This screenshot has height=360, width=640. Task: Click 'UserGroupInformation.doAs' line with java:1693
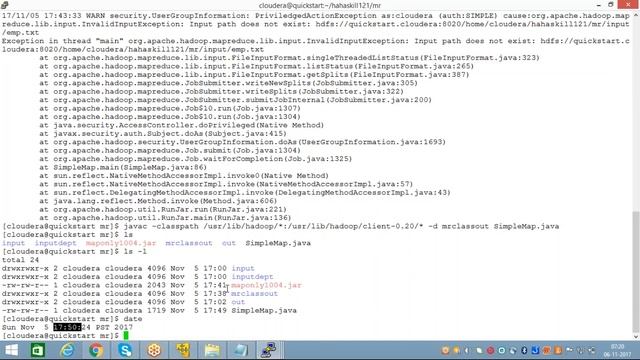[242, 142]
